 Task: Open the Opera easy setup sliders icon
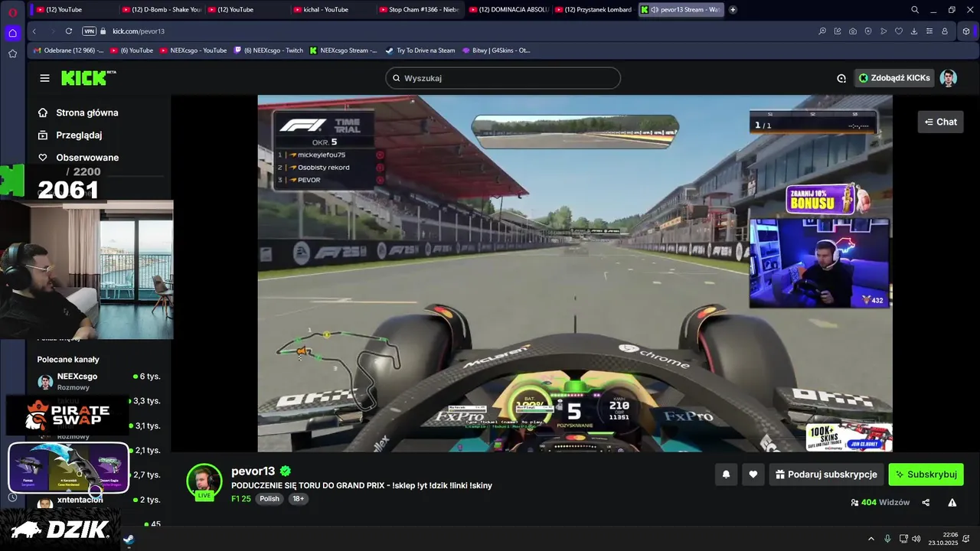point(929,31)
